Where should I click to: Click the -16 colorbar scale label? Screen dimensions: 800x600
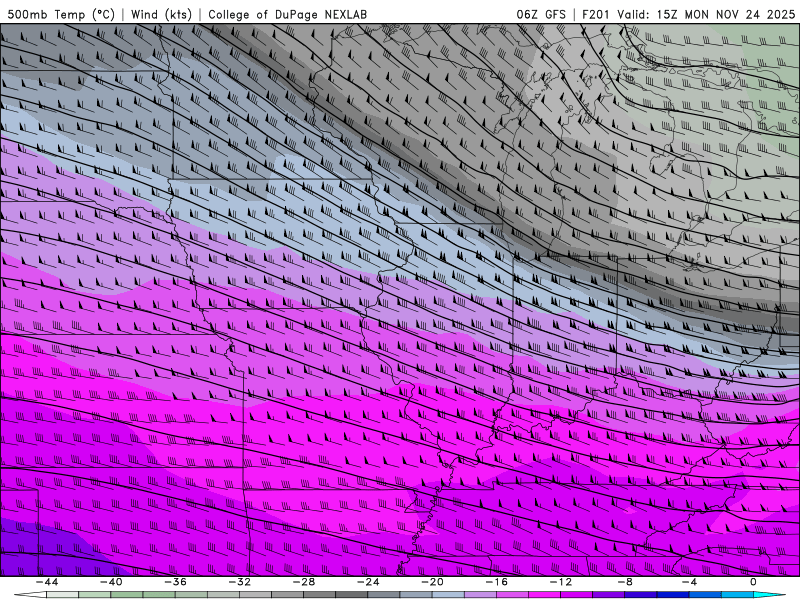496,582
